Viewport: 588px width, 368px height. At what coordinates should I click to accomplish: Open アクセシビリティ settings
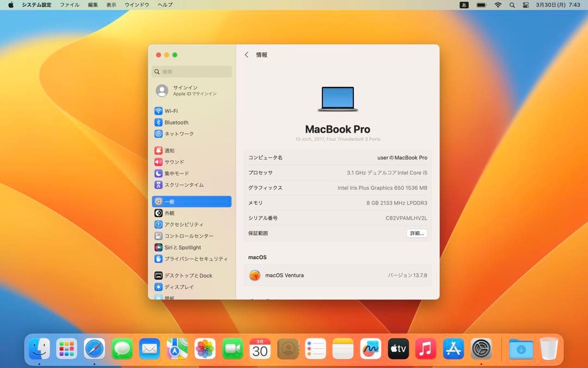192,224
